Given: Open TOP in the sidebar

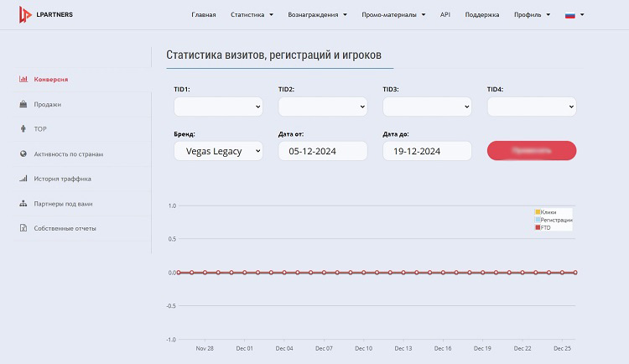Looking at the screenshot, I should point(40,129).
